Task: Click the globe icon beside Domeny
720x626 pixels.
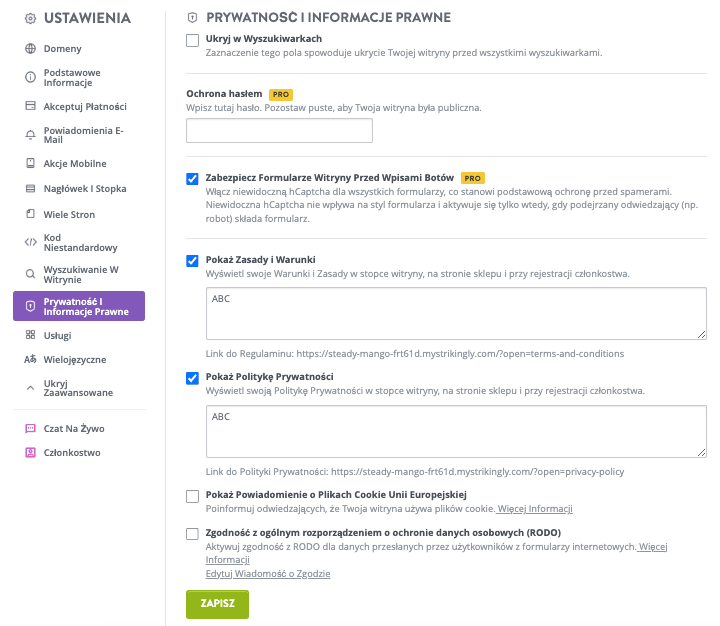Action: tap(30, 48)
